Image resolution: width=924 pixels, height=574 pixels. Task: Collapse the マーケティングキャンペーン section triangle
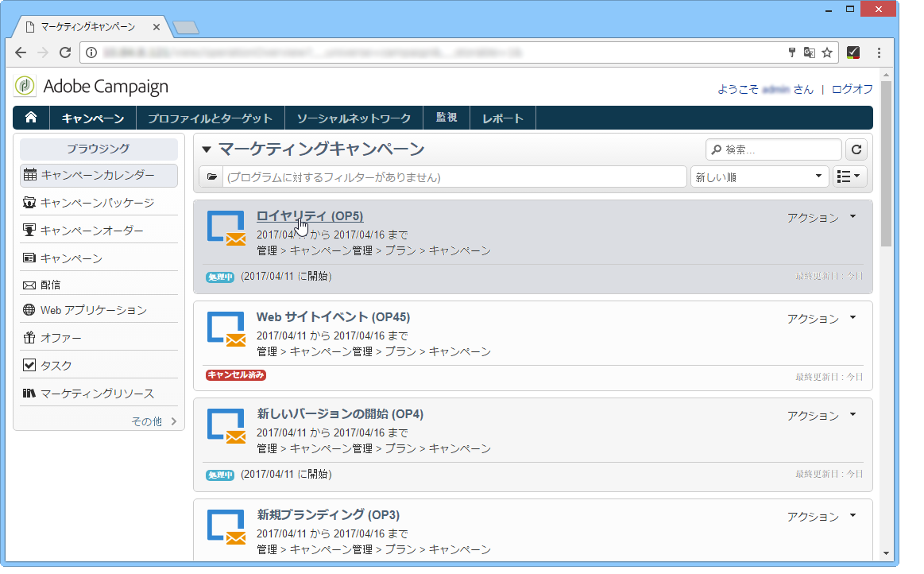coord(207,149)
